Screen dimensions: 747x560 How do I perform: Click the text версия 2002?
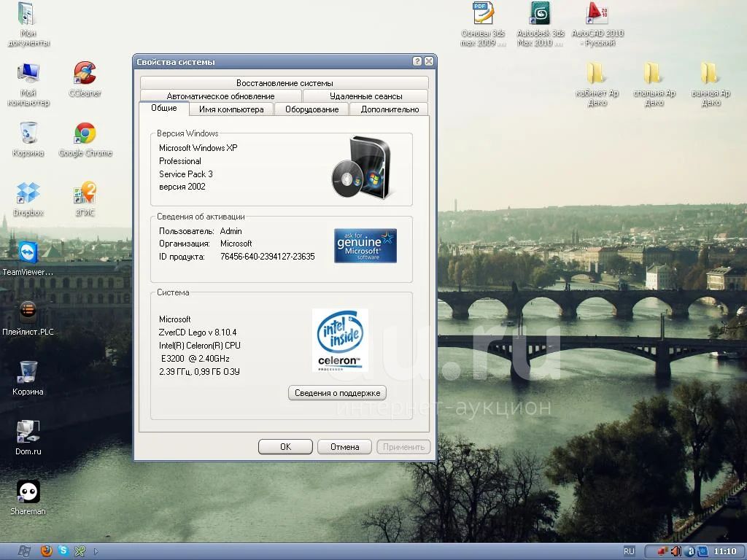pos(182,187)
